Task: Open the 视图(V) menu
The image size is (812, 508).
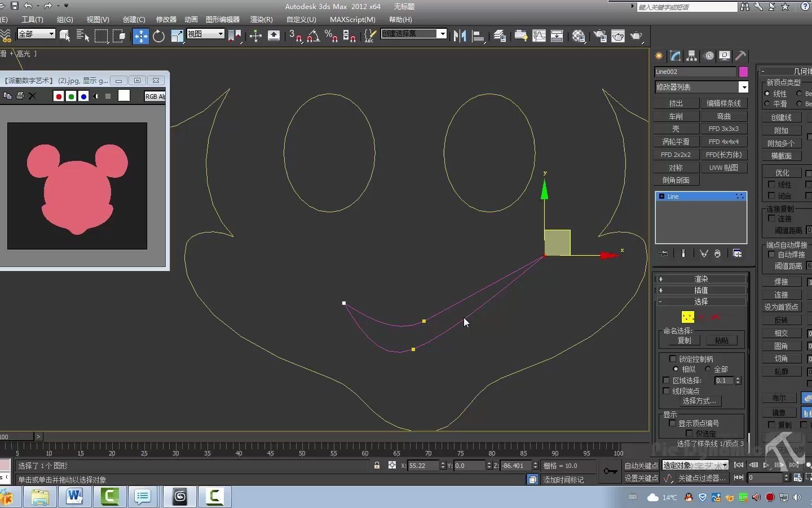Action: (98, 19)
